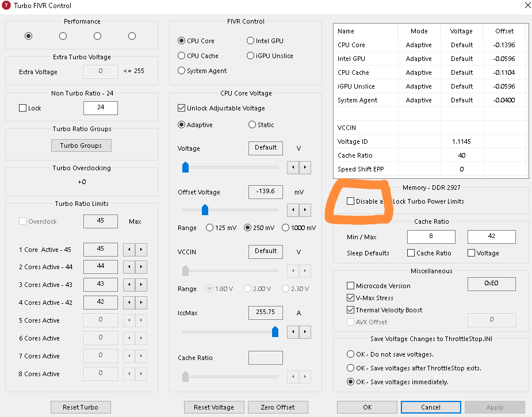The height and width of the screenshot is (417, 532).
Task: Click the ThrottleStop logo in the title bar
Action: click(6, 5)
